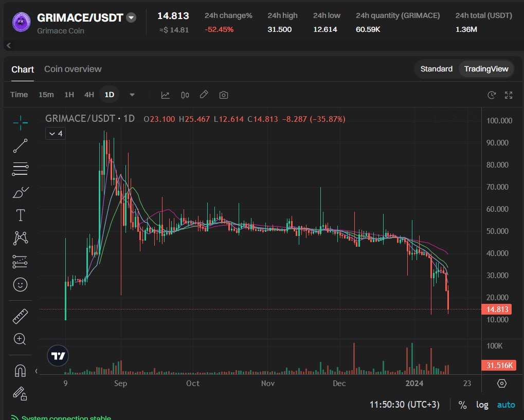Click the ≈$ 14.81 price text
524x420 pixels.
click(174, 30)
